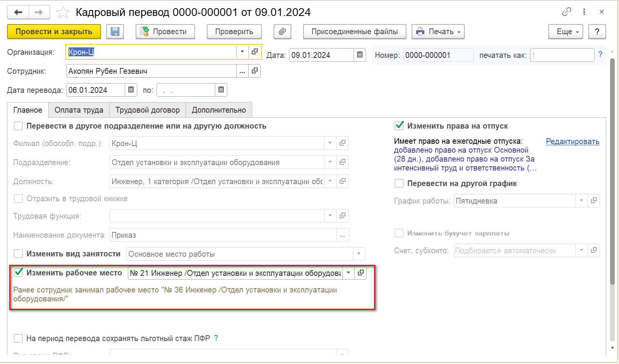Click the save floppy disk icon
Screen dimensions: 619x364
point(115,32)
